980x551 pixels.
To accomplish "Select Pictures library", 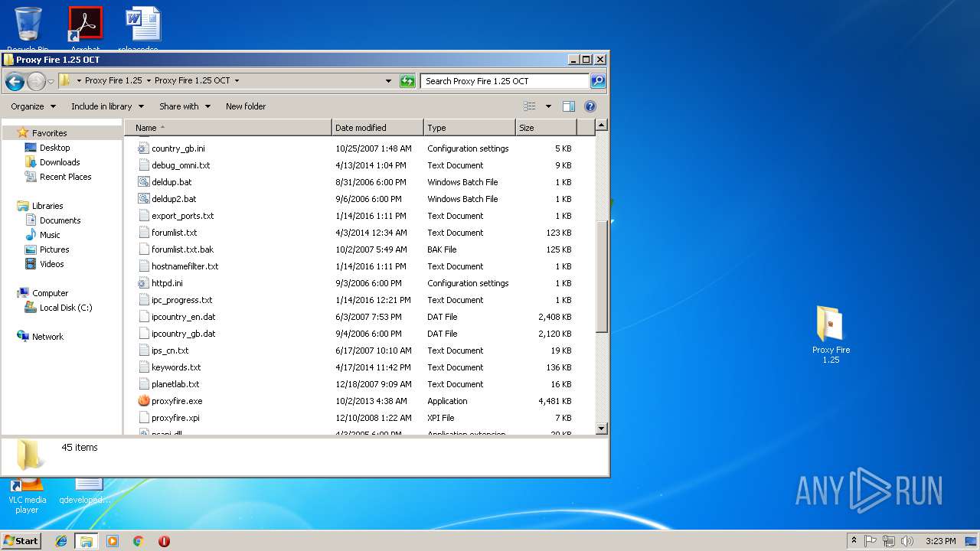I will [54, 249].
